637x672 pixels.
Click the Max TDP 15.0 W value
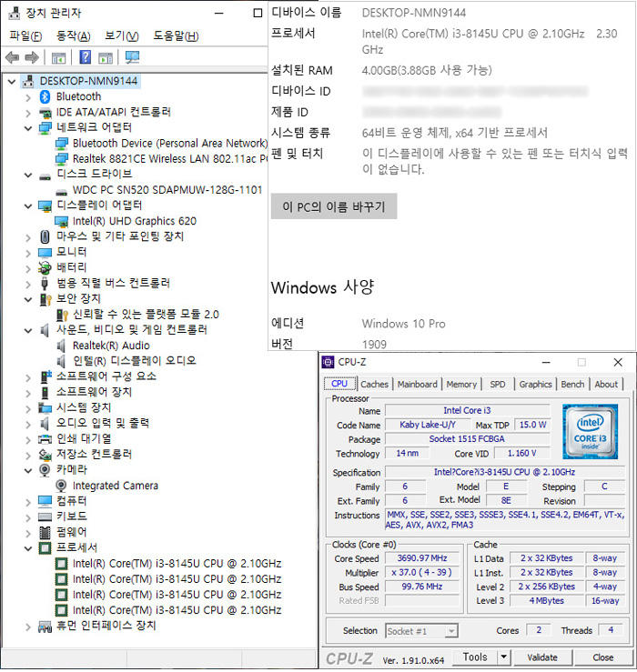[x=532, y=425]
